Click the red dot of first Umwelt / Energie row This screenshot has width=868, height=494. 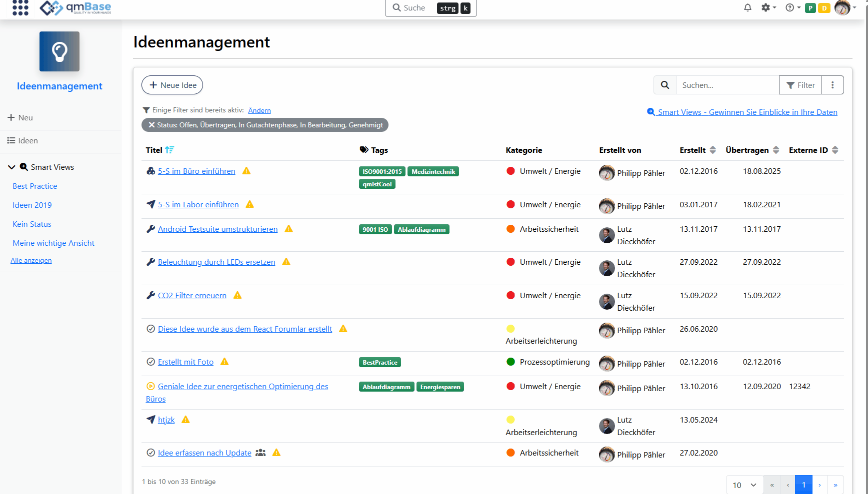point(510,171)
